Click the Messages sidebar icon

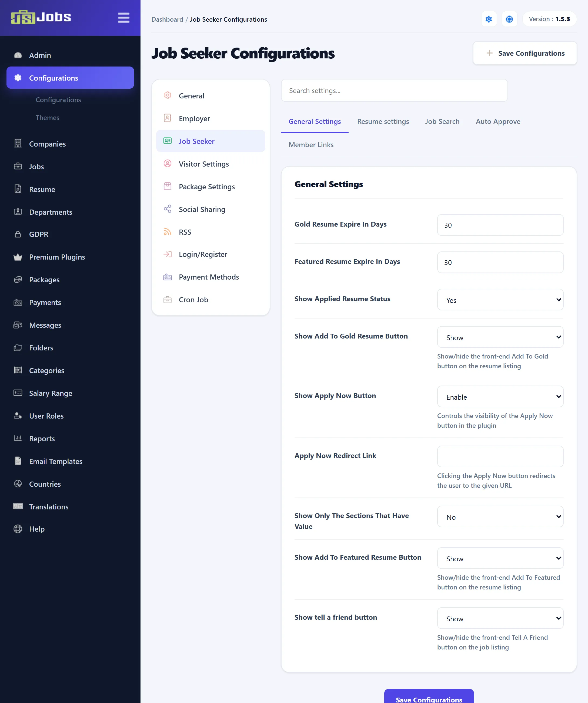18,325
